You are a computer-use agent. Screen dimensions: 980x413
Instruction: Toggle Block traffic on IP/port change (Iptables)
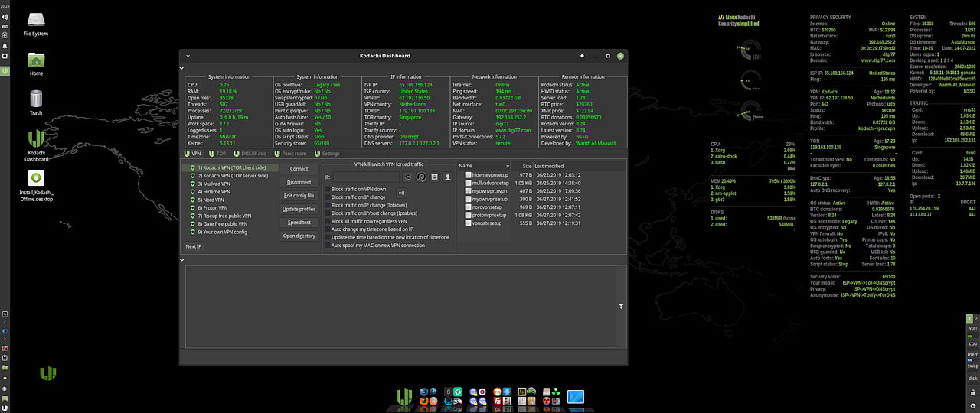pyautogui.click(x=328, y=213)
